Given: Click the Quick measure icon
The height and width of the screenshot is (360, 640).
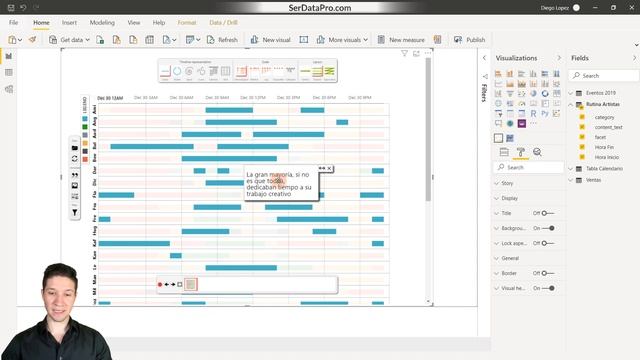Looking at the screenshot, I should [438, 40].
